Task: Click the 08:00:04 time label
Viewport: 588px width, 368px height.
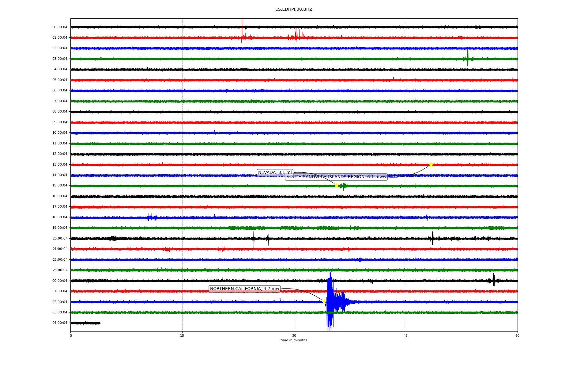Action: point(60,112)
